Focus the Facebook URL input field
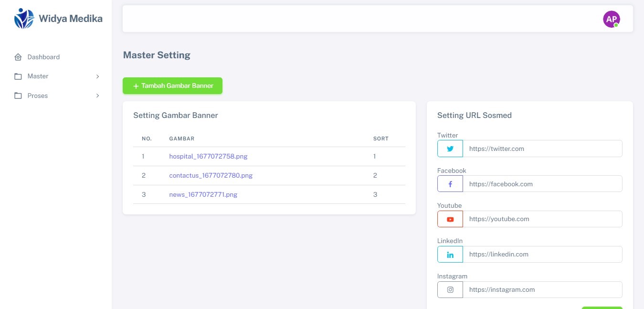Image resolution: width=644 pixels, height=309 pixels. click(542, 184)
